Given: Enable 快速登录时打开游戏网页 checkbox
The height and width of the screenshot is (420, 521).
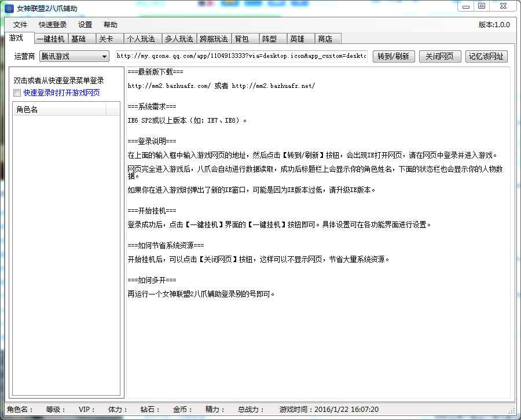Looking at the screenshot, I should [17, 93].
